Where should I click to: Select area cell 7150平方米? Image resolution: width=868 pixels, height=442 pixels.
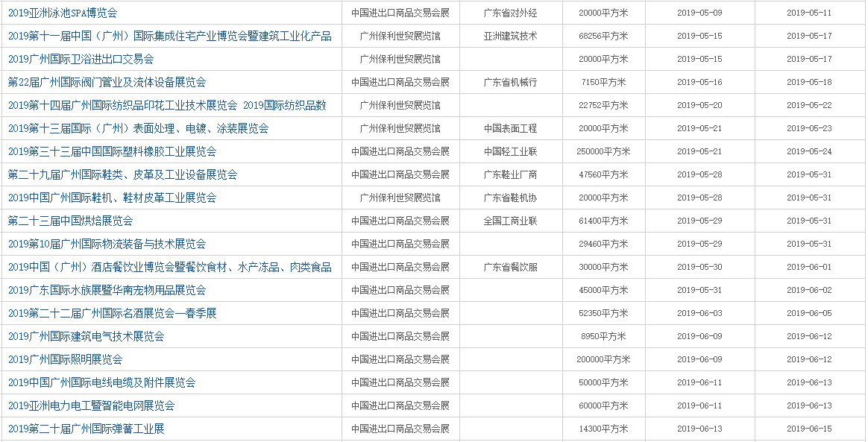pos(603,83)
